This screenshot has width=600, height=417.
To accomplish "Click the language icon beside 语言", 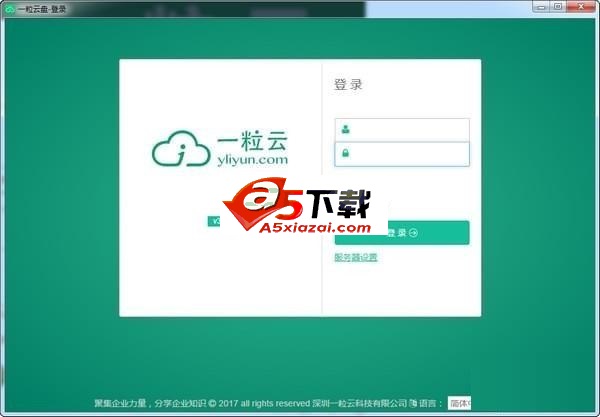I will click(413, 403).
